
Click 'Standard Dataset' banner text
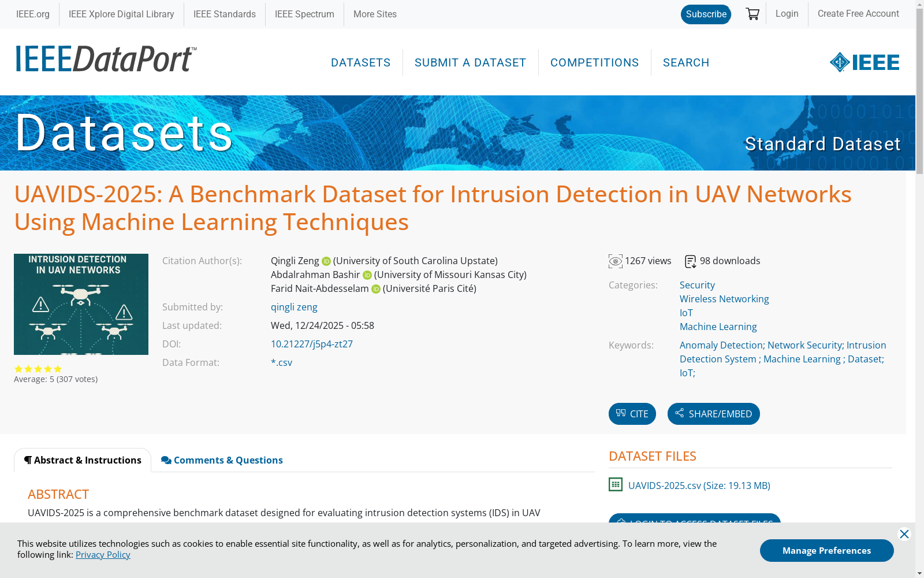822,144
